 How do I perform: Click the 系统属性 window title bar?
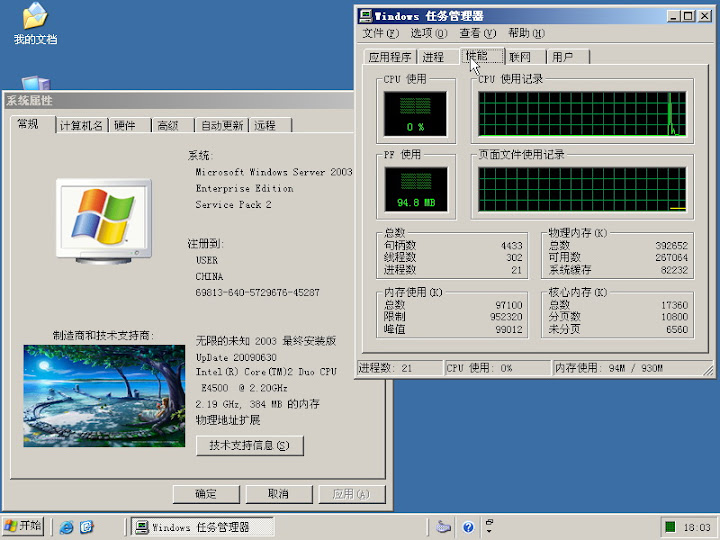[179, 101]
